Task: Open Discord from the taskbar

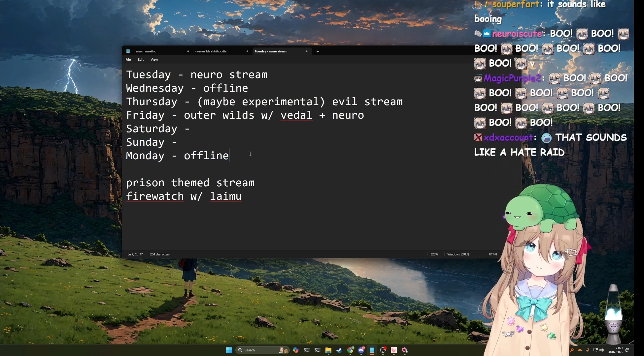Action: pos(361,350)
